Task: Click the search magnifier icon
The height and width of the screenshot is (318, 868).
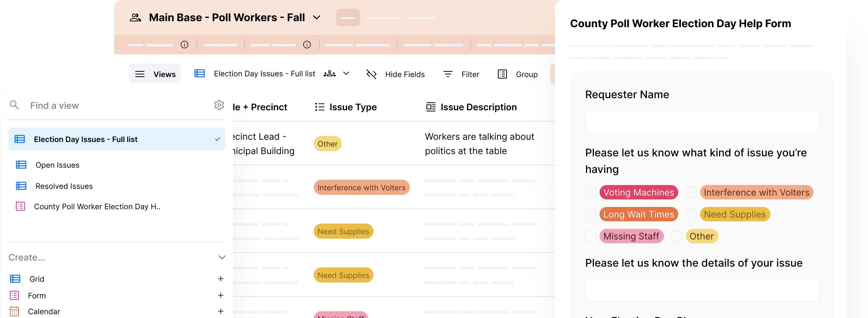Action: tap(14, 105)
